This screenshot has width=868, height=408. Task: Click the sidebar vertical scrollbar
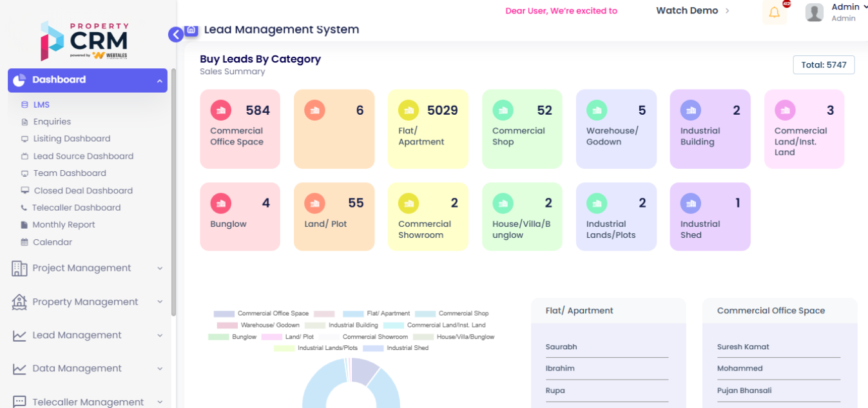tap(173, 193)
